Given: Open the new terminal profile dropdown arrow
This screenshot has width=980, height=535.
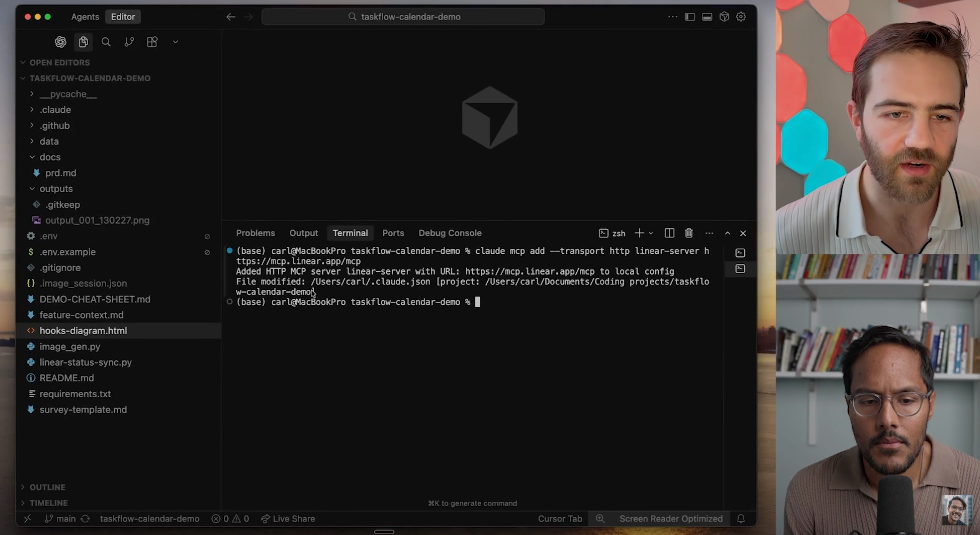Looking at the screenshot, I should coord(651,233).
